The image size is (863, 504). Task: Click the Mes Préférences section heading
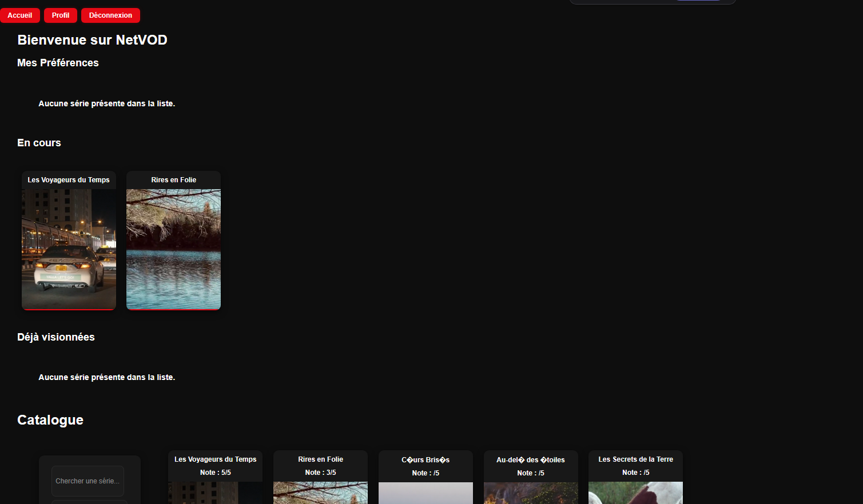click(x=58, y=63)
